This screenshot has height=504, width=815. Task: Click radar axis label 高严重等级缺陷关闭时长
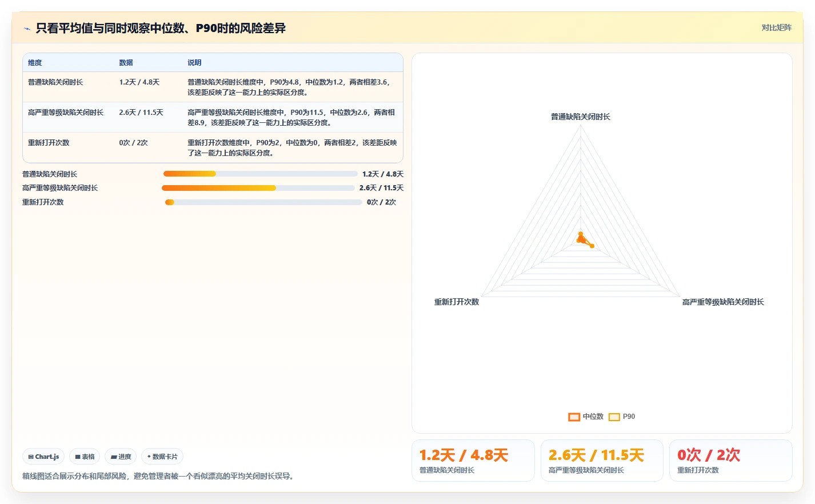tap(723, 302)
